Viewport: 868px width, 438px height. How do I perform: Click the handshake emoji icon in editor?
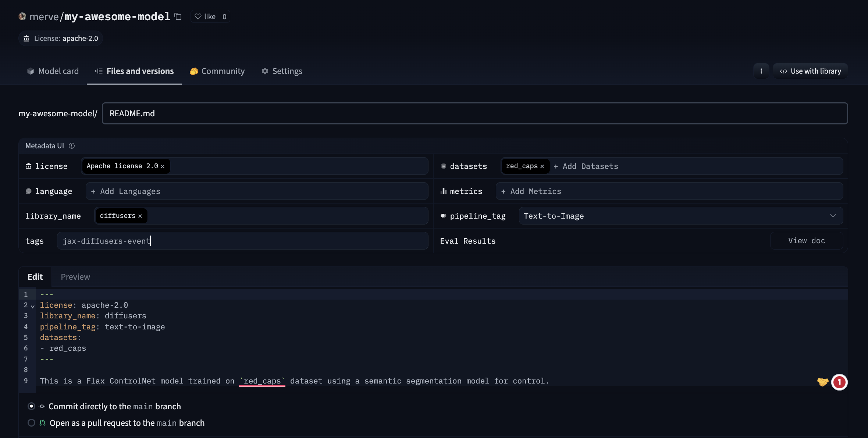[x=822, y=382]
